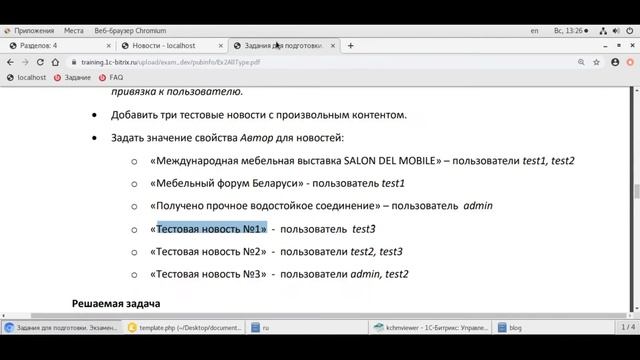Viewport: 640px width, 360px height.
Task: Open the FAQ bookmark
Action: (111, 78)
